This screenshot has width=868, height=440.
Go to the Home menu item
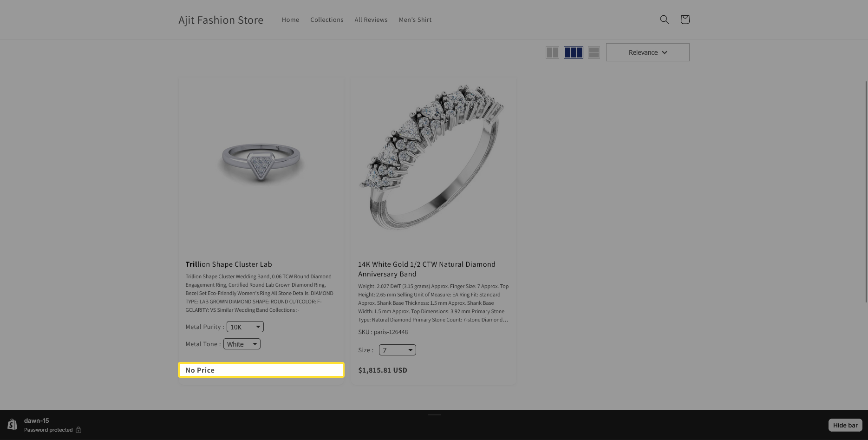290,20
